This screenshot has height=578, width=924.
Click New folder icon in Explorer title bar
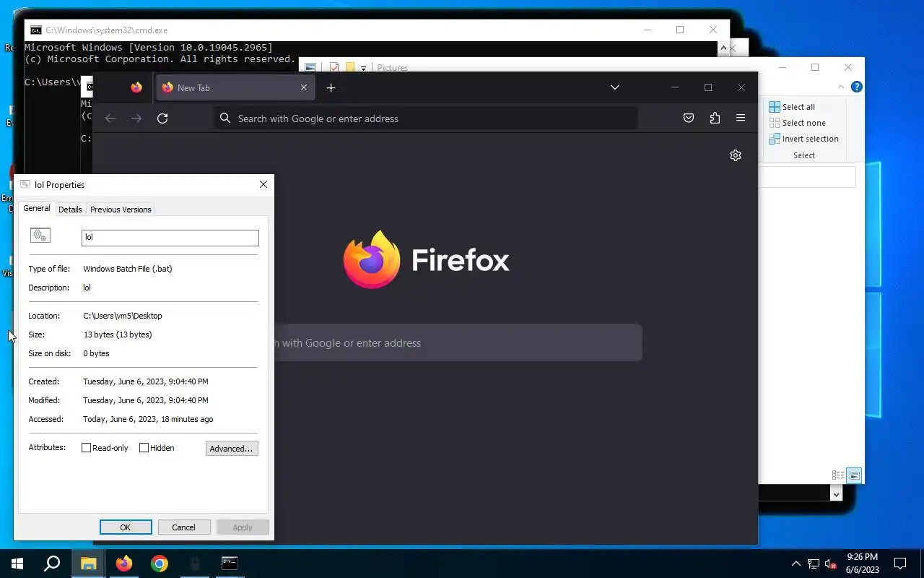click(350, 68)
